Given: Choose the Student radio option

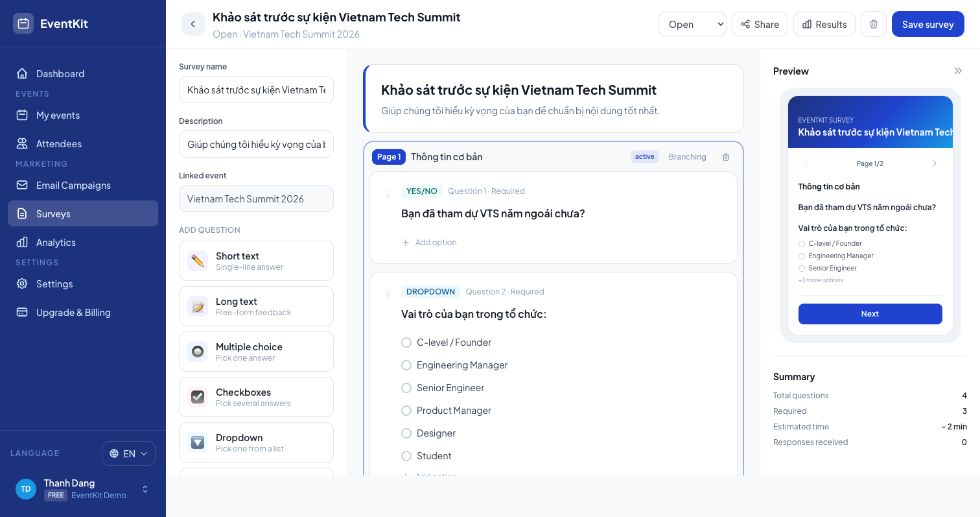Looking at the screenshot, I should tap(406, 456).
